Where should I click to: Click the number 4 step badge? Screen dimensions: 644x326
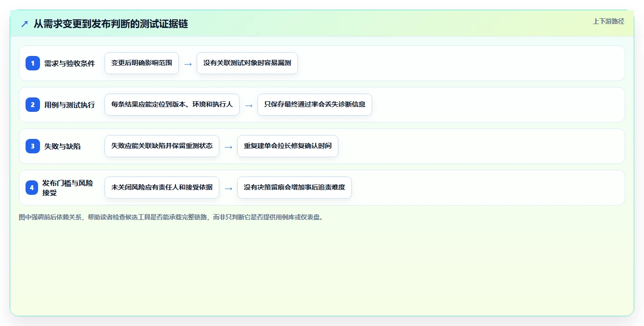tap(32, 188)
